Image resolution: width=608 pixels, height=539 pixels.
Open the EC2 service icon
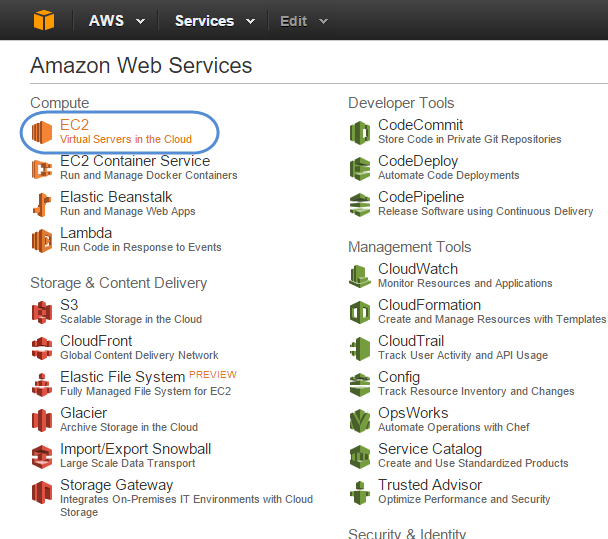42,132
